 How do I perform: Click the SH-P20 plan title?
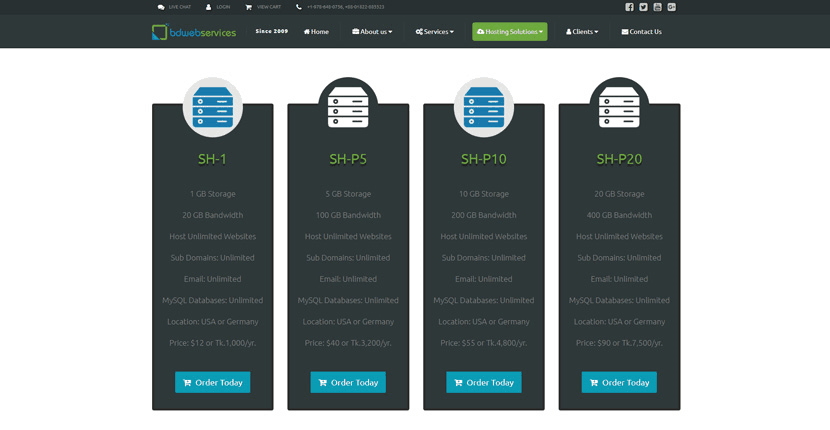[619, 159]
